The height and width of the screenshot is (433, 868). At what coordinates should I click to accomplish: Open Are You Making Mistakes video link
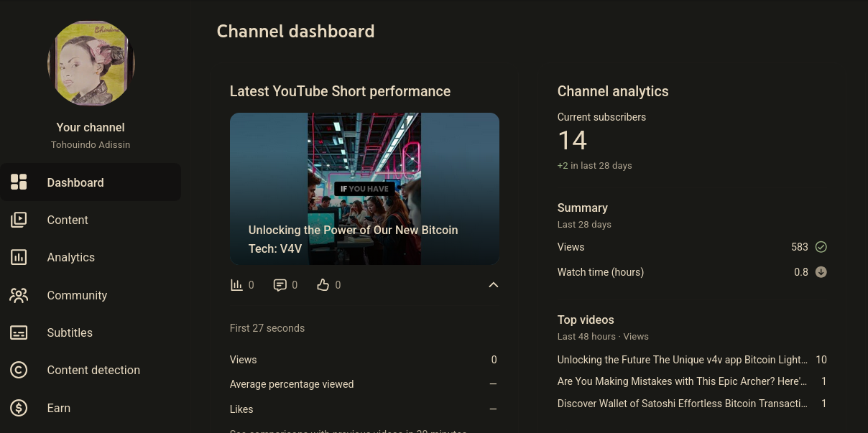click(x=683, y=381)
